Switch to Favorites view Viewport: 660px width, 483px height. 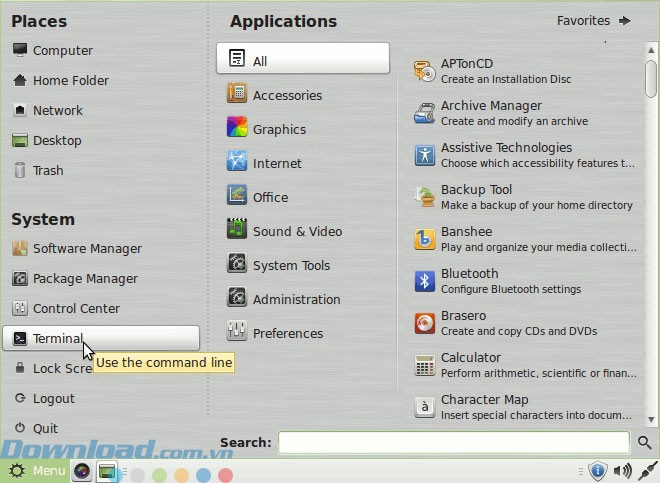[594, 20]
